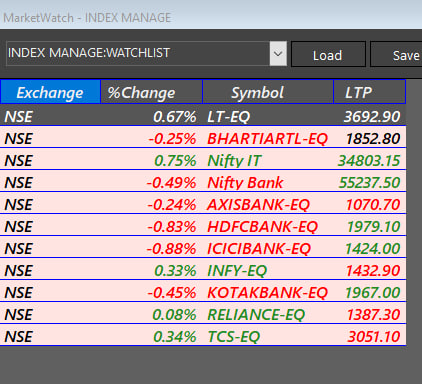Viewport: 422px width, 384px height.
Task: Select the BHARTIARTL-EQ symbol
Action: pos(267,139)
